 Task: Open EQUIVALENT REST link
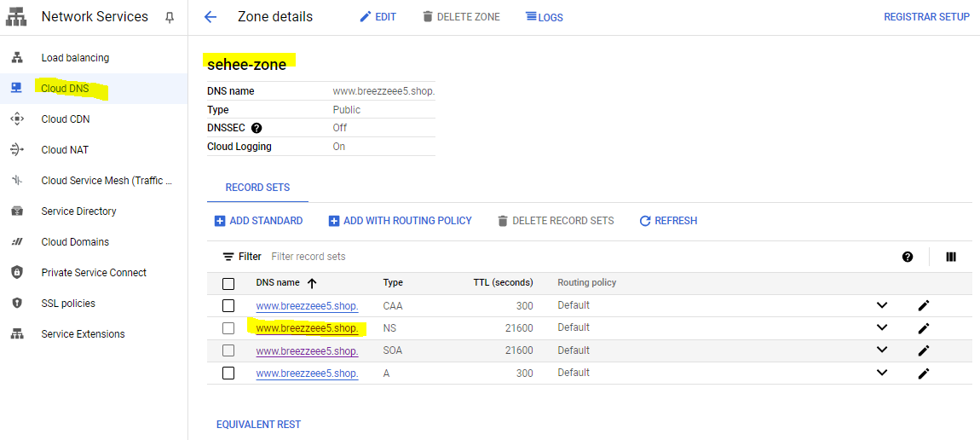click(259, 425)
